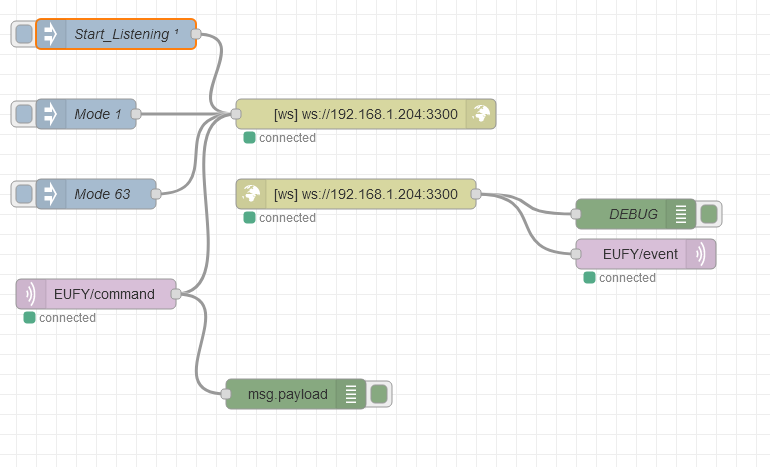Click globe icon on websocket in node
The width and height of the screenshot is (770, 467).
[251, 194]
